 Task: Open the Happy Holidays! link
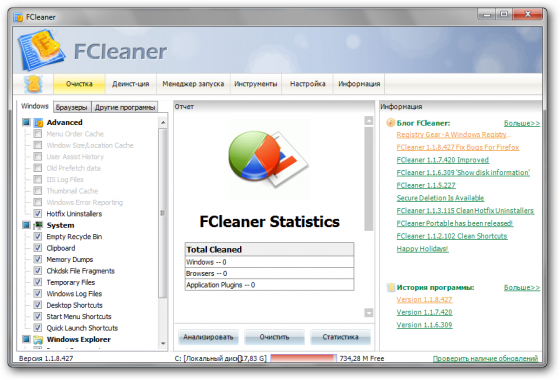pyautogui.click(x=422, y=249)
